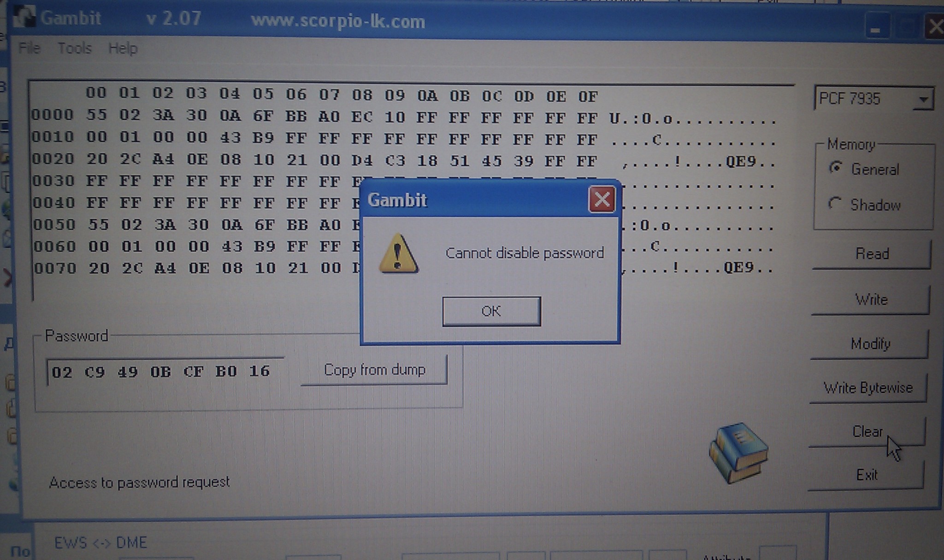Open the Help menu

click(x=123, y=48)
